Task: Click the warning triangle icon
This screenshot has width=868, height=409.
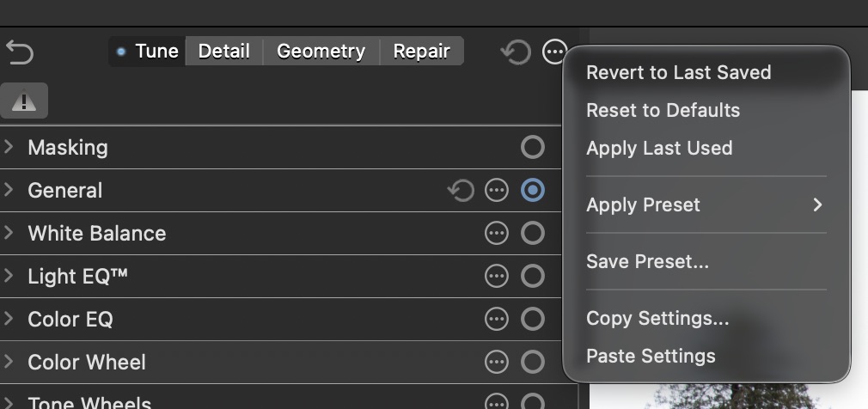Action: pos(24,101)
